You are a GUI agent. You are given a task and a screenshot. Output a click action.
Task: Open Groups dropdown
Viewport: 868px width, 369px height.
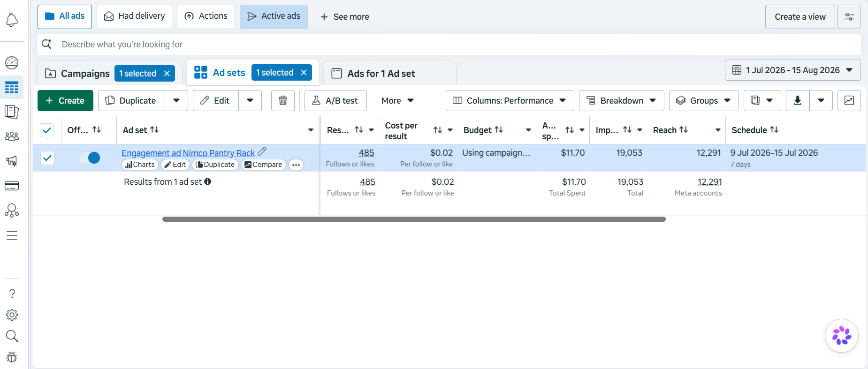click(x=704, y=100)
